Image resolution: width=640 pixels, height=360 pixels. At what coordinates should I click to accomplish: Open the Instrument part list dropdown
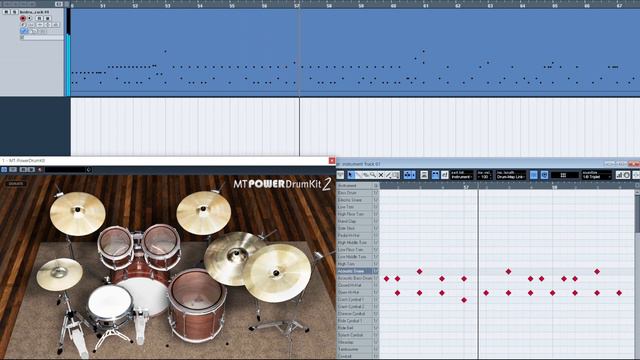click(461, 175)
